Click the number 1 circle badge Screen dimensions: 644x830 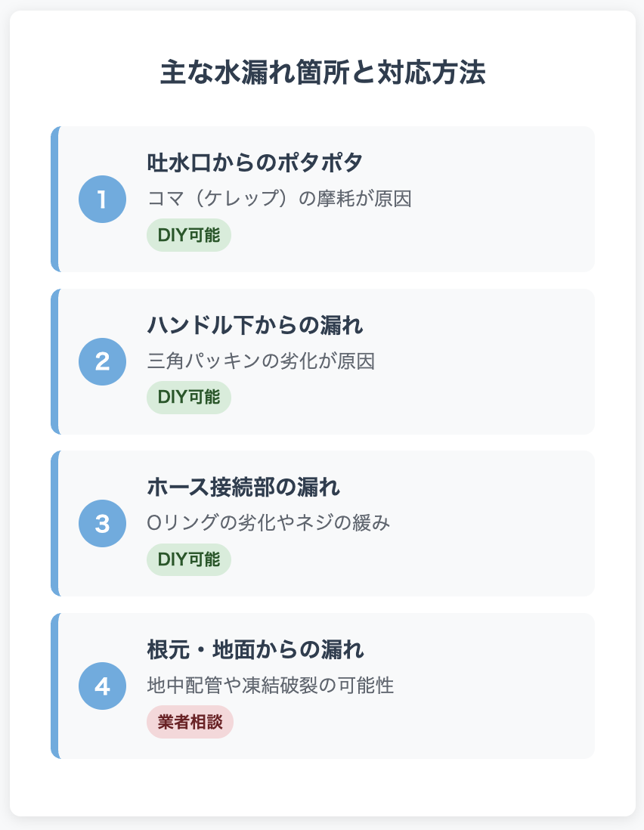coord(102,199)
